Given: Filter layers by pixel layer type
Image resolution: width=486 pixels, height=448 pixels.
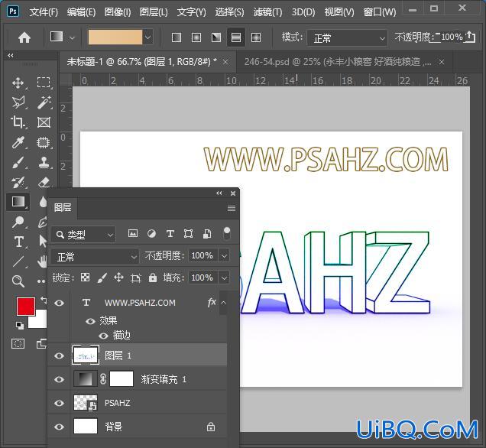Looking at the screenshot, I should coord(133,233).
